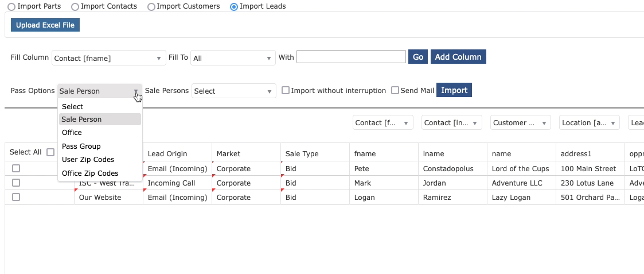
Task: Open the Sale Persons dropdown
Action: pyautogui.click(x=234, y=91)
